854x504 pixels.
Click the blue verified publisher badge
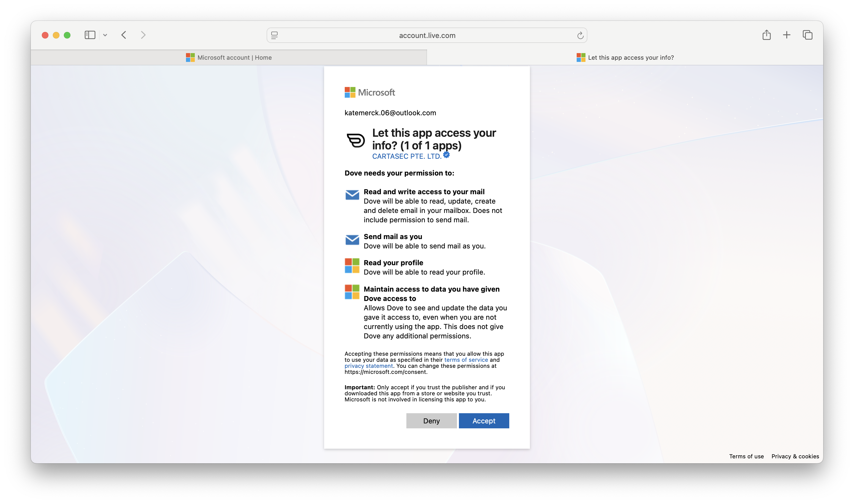(447, 155)
